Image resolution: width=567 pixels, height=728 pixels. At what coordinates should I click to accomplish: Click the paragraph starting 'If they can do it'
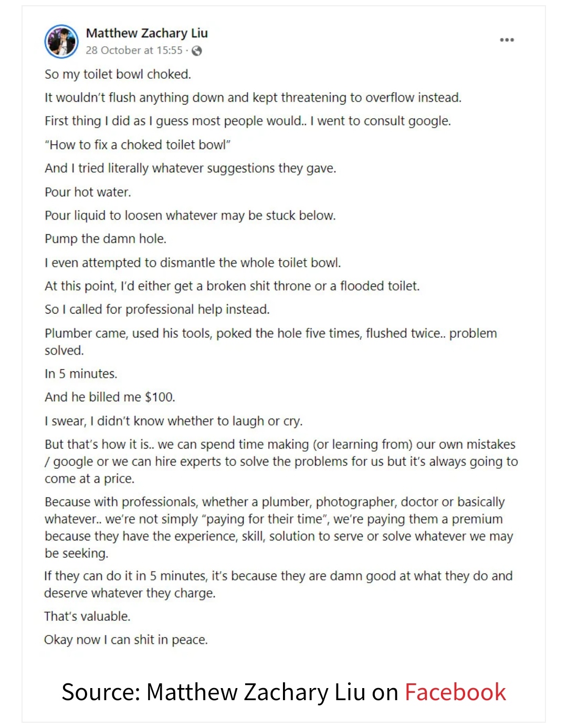coord(278,584)
